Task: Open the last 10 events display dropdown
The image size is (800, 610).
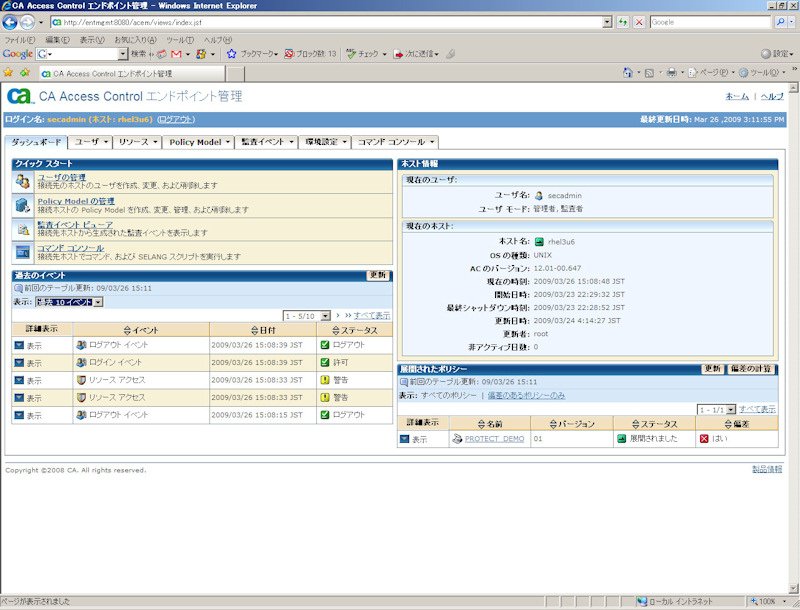Action: [69, 302]
